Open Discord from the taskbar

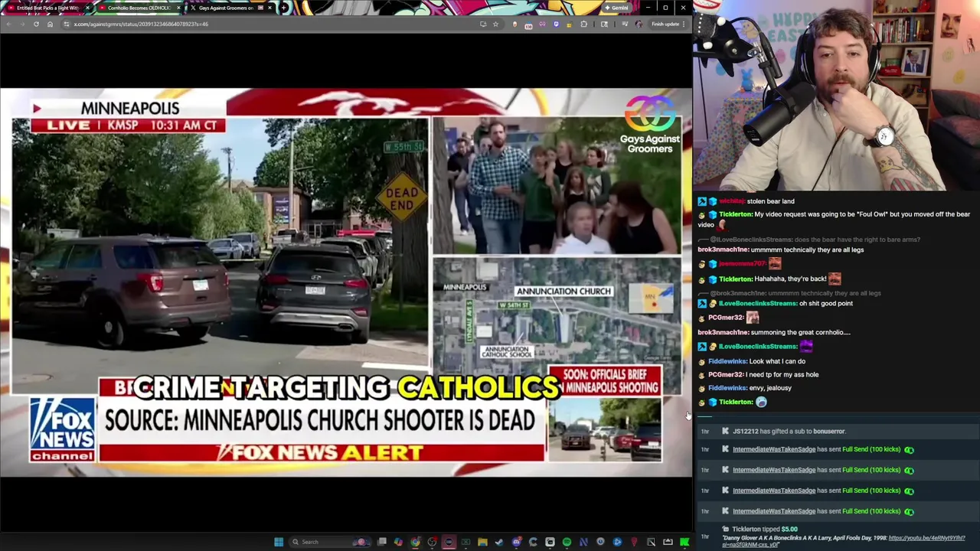(516, 542)
